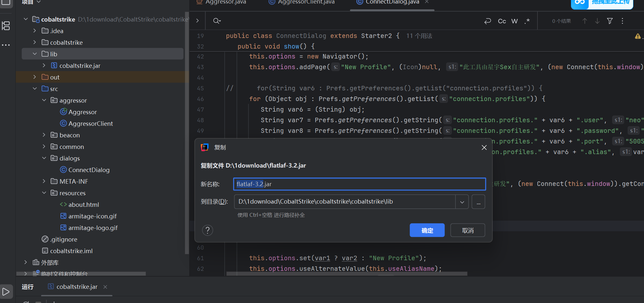Expand external libraries node
This screenshot has width=644, height=303.
pyautogui.click(x=26, y=262)
